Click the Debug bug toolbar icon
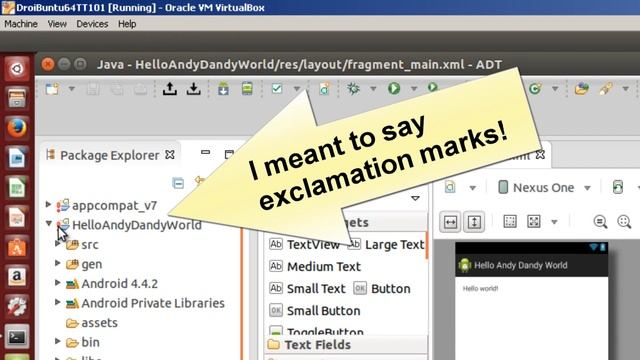Viewport: 640px width, 360px height. click(x=353, y=89)
